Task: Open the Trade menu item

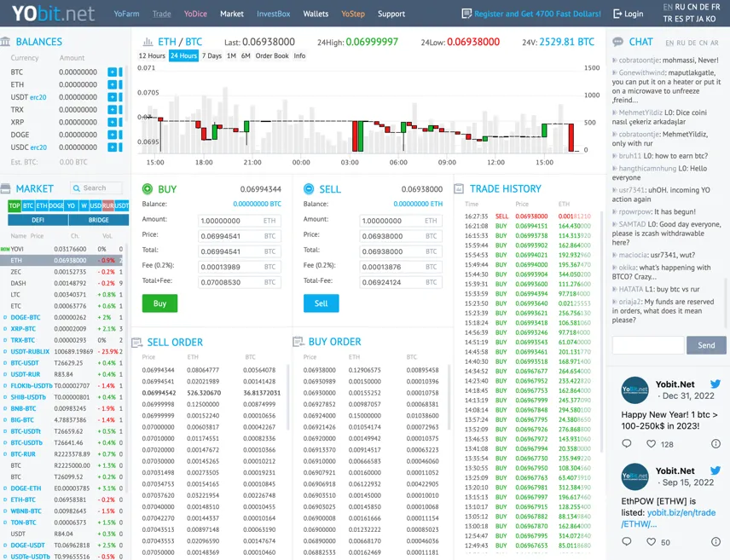Action: point(161,14)
